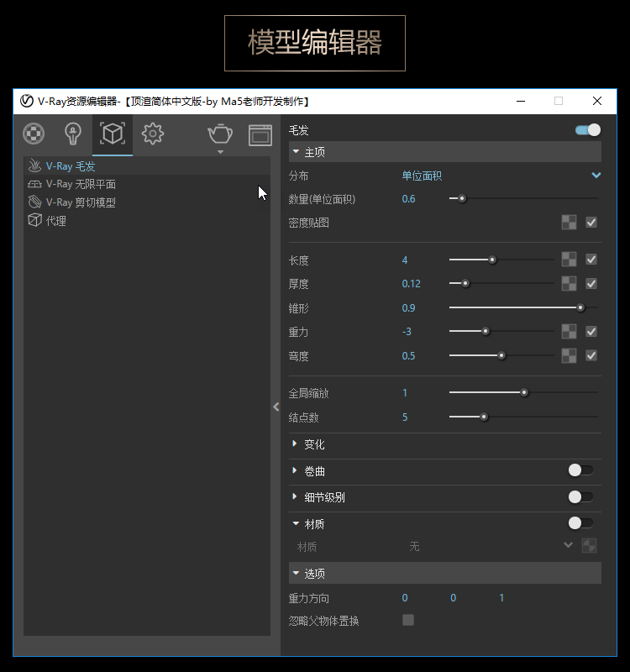Expand the 变化 section

point(295,444)
